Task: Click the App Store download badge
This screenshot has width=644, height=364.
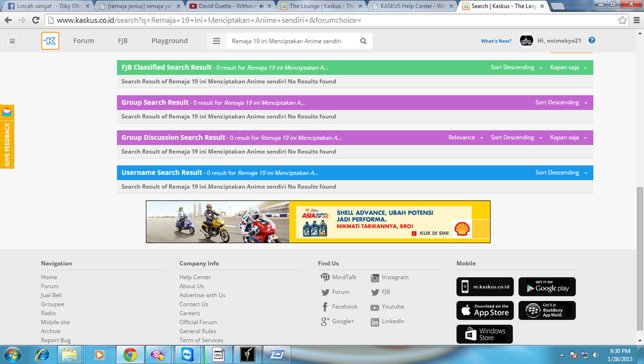Action: [x=485, y=310]
